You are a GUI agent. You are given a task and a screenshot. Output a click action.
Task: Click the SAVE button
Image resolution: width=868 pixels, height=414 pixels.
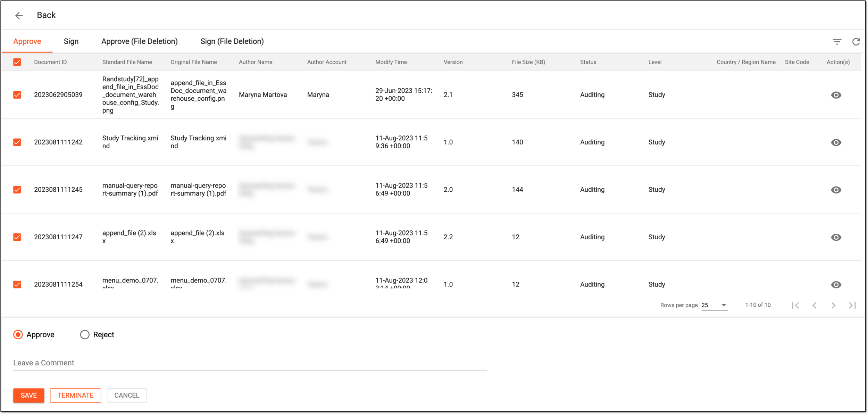tap(29, 395)
